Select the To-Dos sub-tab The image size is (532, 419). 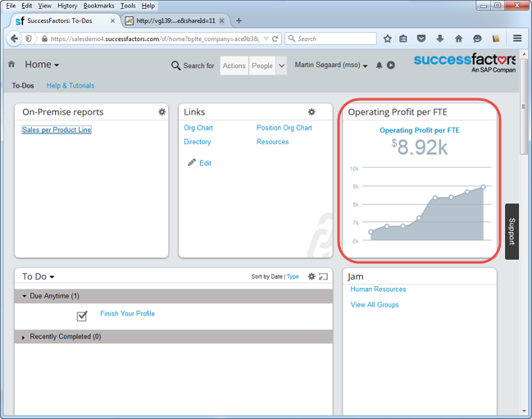pos(23,85)
